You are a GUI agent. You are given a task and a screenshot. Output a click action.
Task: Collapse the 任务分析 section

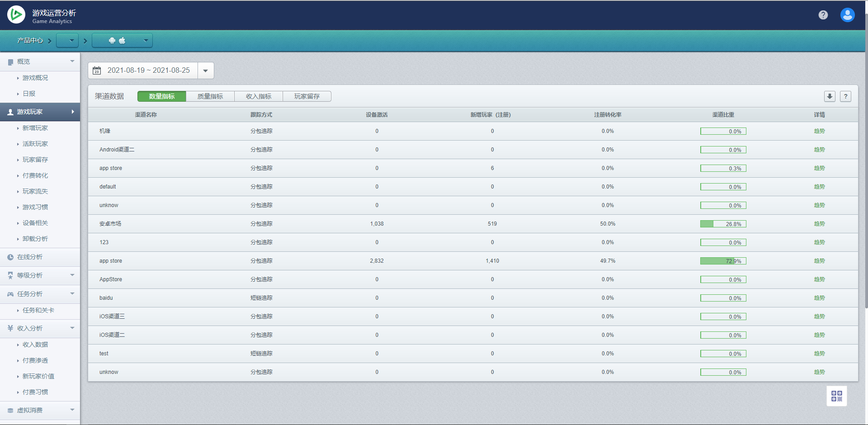72,294
